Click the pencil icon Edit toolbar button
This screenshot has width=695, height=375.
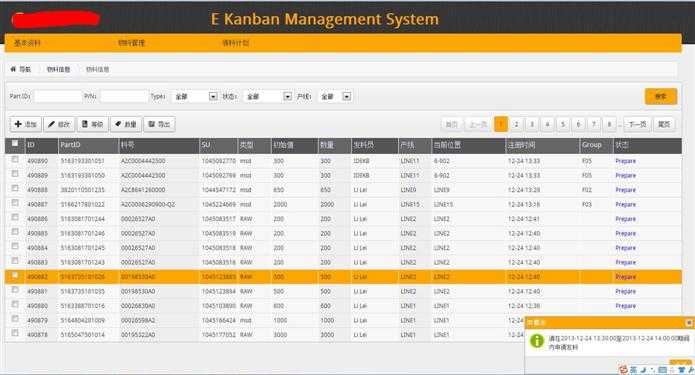[59, 124]
